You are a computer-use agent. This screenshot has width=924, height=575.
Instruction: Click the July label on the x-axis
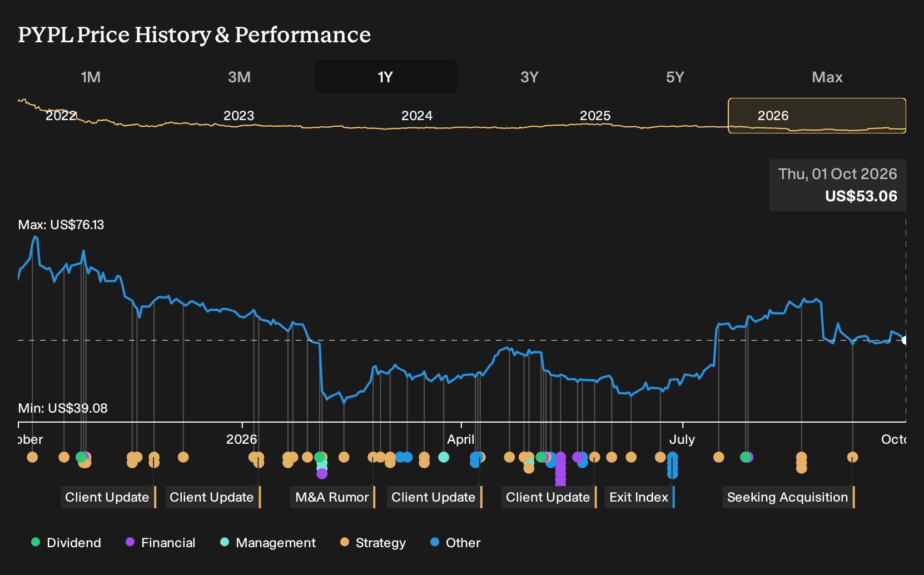pos(682,439)
